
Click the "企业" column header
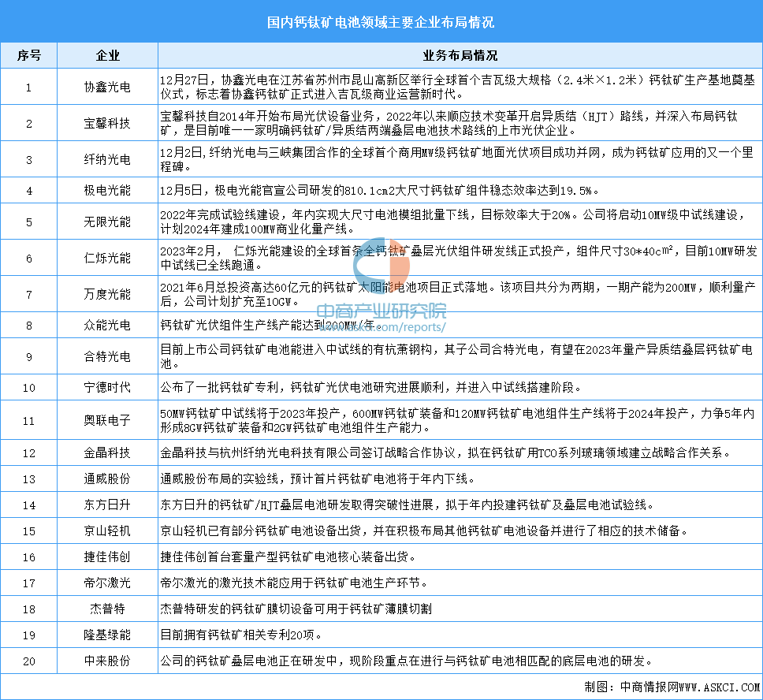click(107, 55)
